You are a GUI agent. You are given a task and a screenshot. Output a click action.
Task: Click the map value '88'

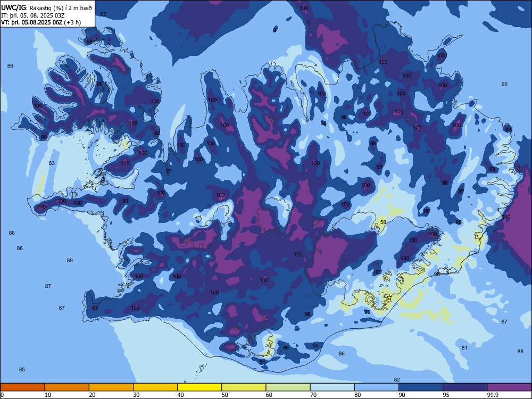520,352
